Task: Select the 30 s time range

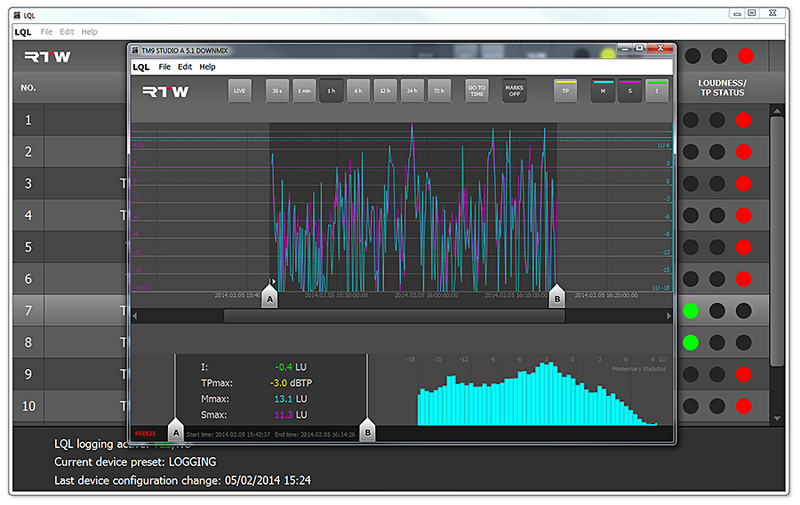Action: coord(277,91)
